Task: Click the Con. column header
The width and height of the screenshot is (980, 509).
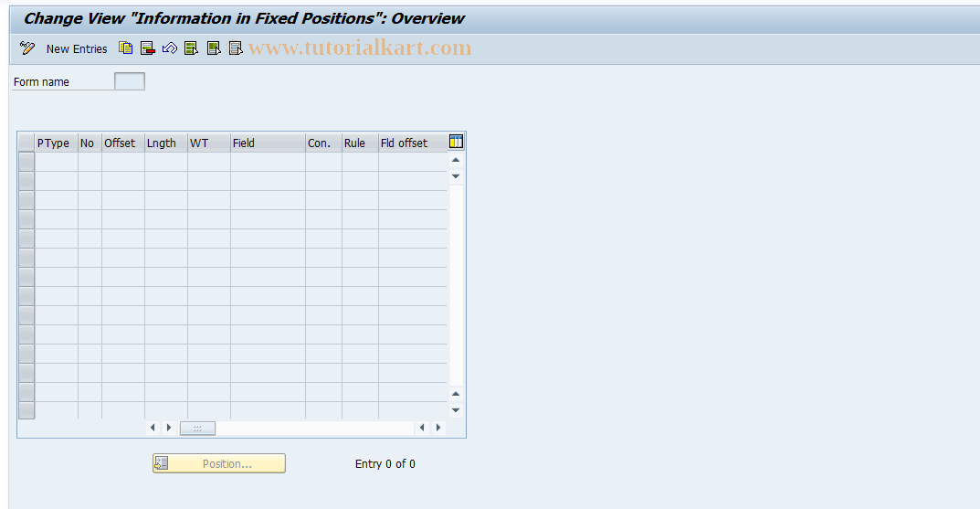Action: [323, 143]
